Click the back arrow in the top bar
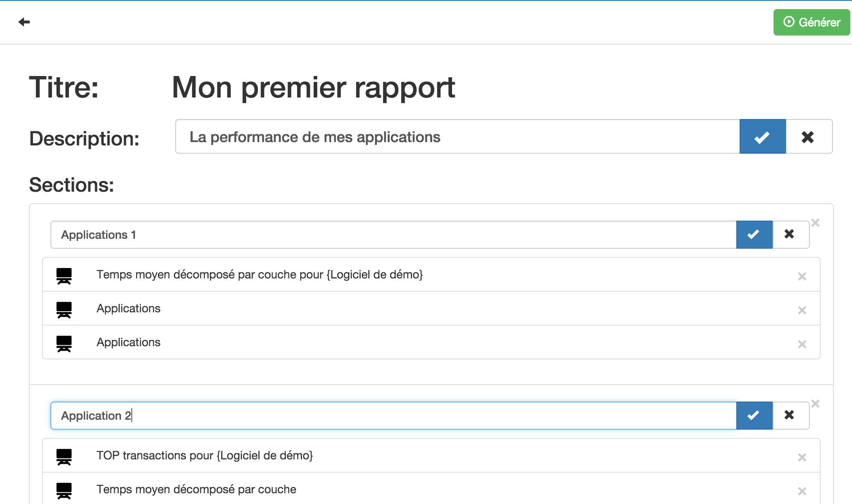The width and height of the screenshot is (852, 504). click(x=24, y=22)
